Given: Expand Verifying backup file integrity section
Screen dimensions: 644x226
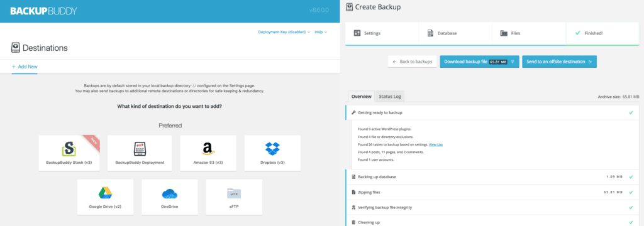Looking at the screenshot, I should 492,208.
